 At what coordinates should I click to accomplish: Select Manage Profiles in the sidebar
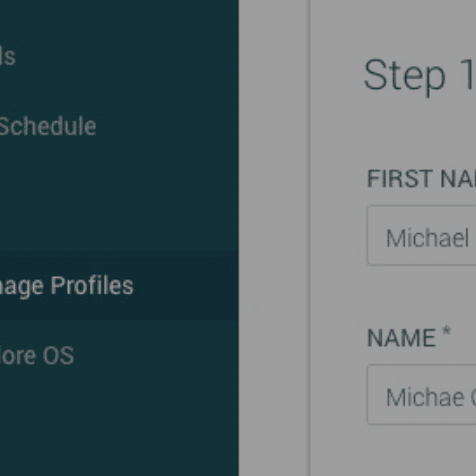(x=67, y=286)
